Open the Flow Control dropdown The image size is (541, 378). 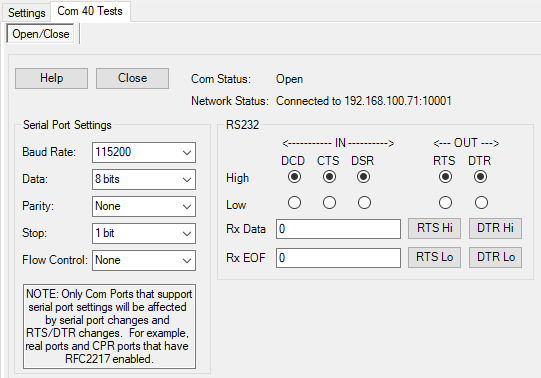144,260
